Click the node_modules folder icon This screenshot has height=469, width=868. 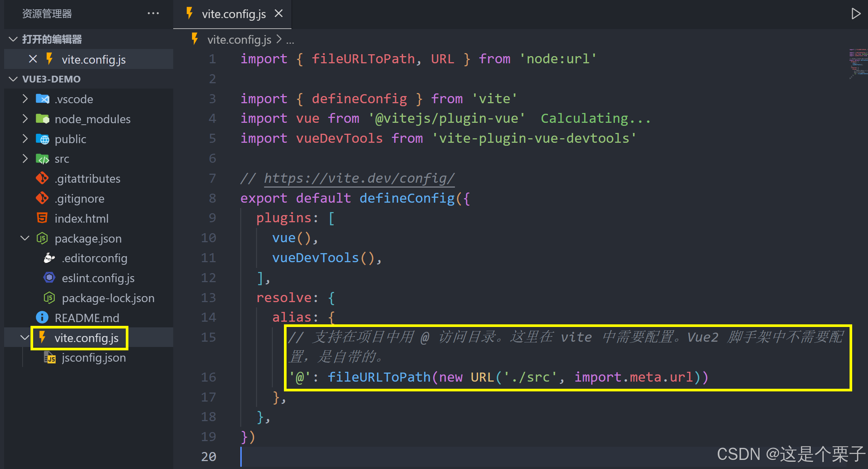click(43, 119)
